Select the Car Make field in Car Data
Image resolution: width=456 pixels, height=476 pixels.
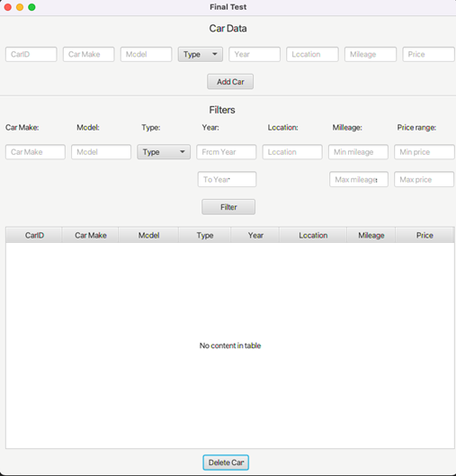point(88,54)
